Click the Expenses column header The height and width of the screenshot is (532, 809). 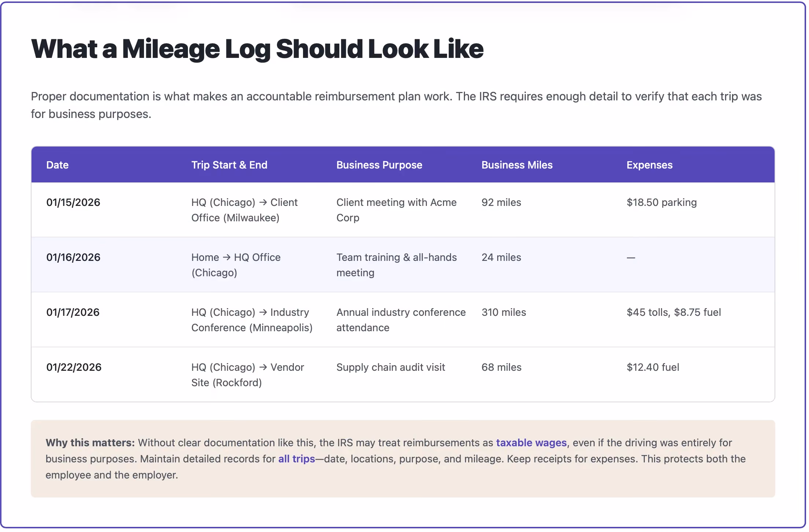pyautogui.click(x=650, y=165)
